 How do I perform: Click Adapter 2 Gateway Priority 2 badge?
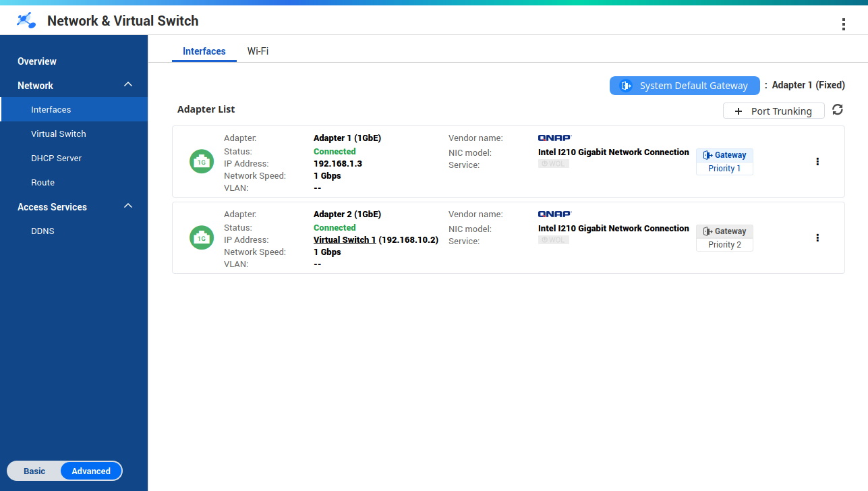tap(724, 238)
